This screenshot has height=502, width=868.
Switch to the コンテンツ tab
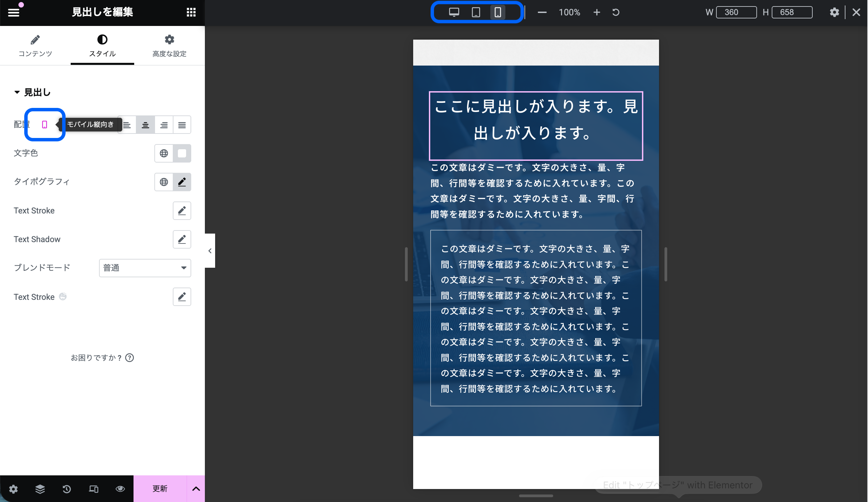pos(35,45)
